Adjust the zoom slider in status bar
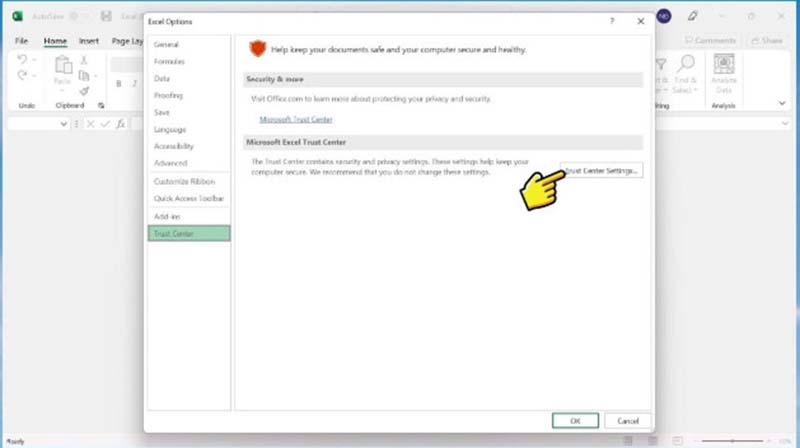 tap(733, 441)
